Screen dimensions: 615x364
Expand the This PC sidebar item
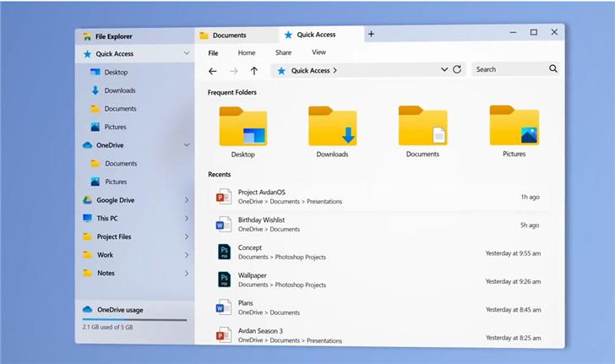(x=187, y=219)
